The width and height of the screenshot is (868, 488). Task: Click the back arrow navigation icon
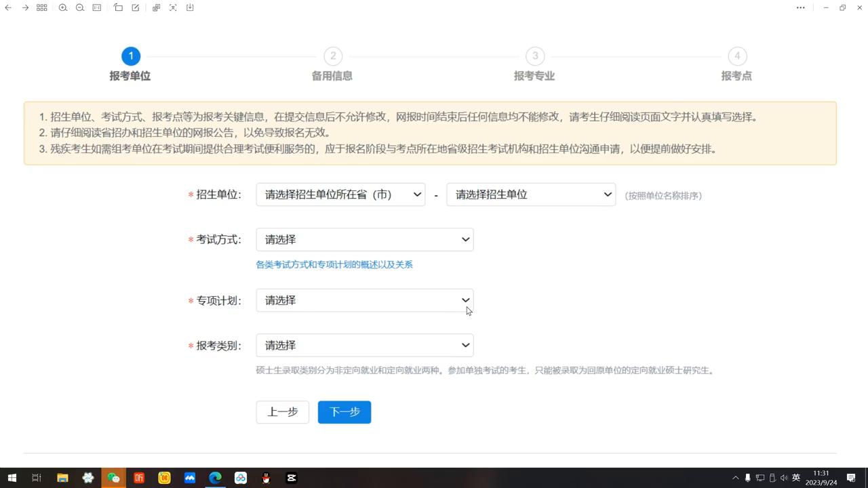click(x=8, y=7)
